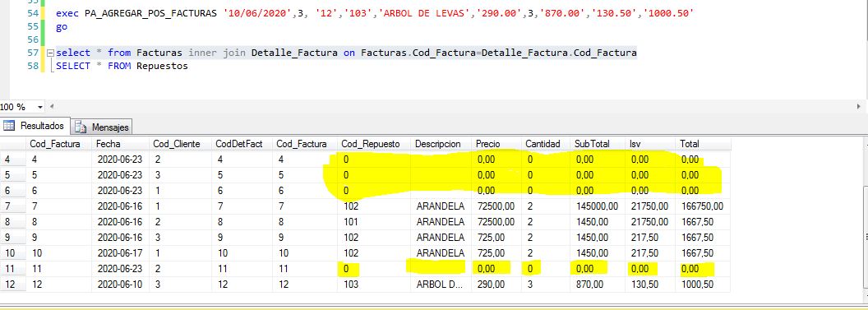The image size is (868, 310).
Task: Click the Resultados grid icon
Action: tap(9, 126)
